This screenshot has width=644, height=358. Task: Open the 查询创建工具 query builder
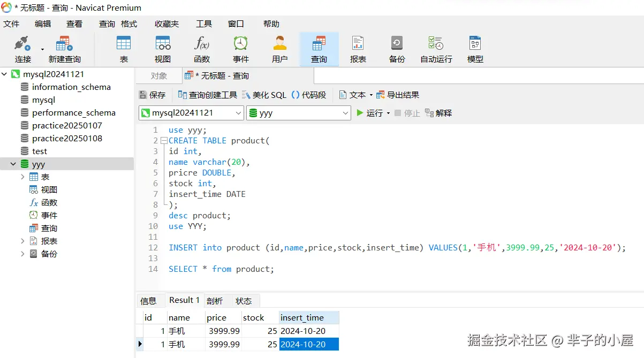(207, 95)
